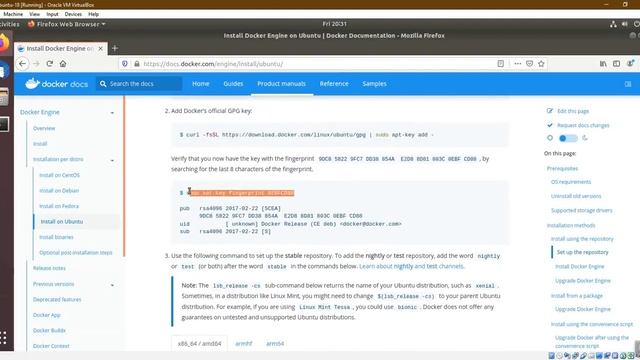This screenshot has height=360, width=640.
Task: Jump to Set up the repository section
Action: tap(582, 252)
